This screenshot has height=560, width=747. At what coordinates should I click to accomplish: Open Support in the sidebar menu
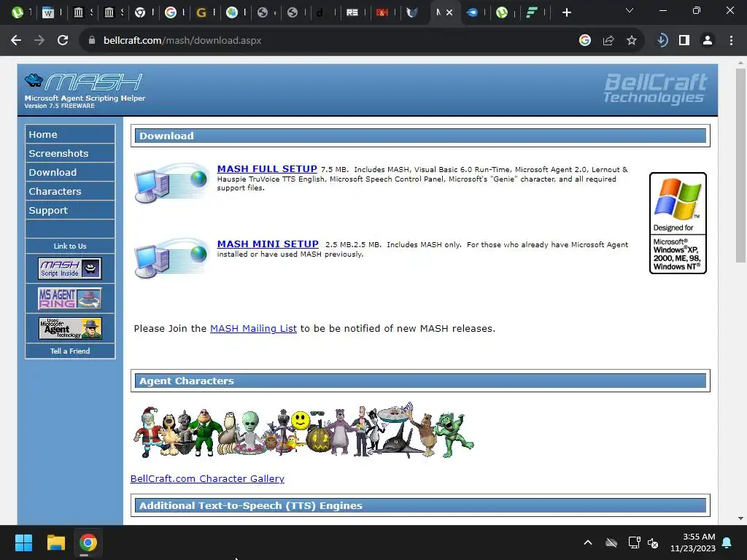[x=70, y=211]
